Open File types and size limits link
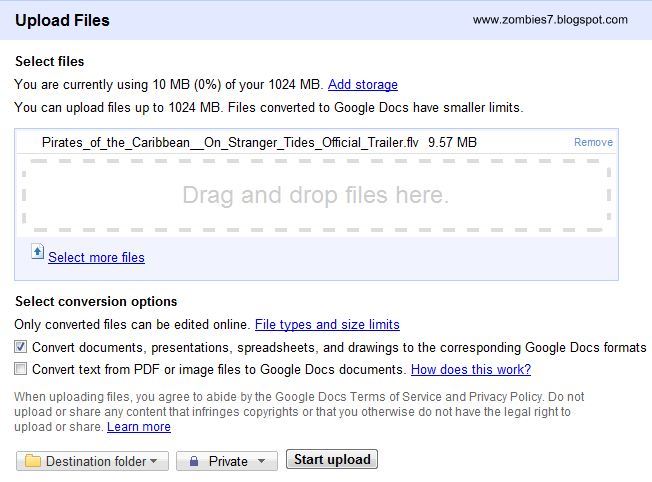652x482 pixels. tap(327, 324)
